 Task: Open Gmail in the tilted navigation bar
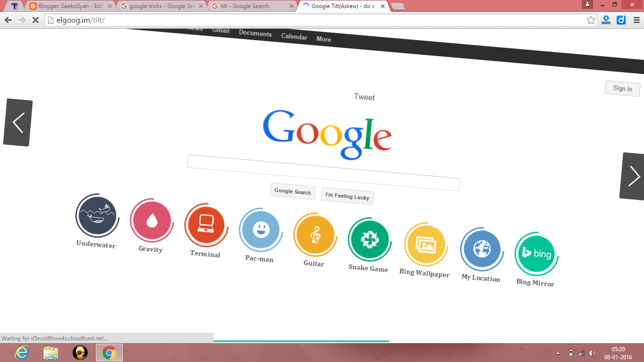(x=221, y=31)
